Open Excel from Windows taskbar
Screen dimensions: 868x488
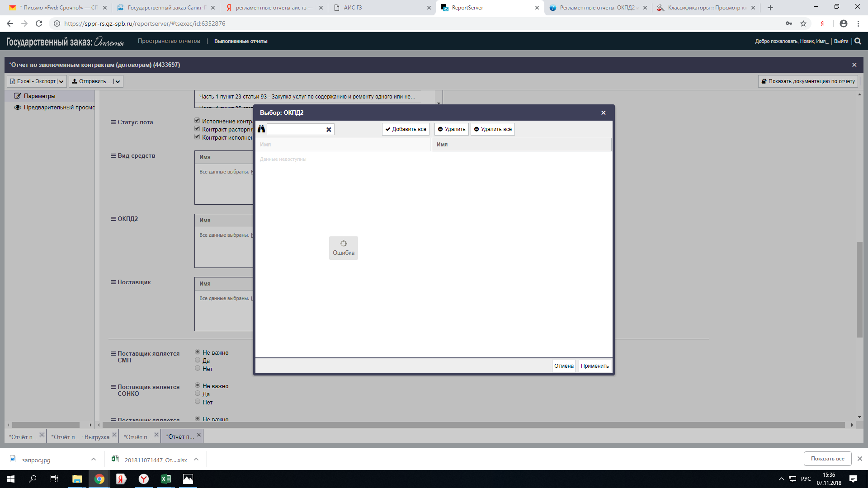165,479
